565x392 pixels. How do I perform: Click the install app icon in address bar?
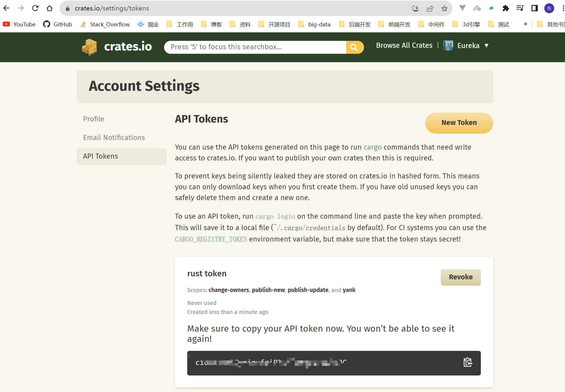coord(415,8)
